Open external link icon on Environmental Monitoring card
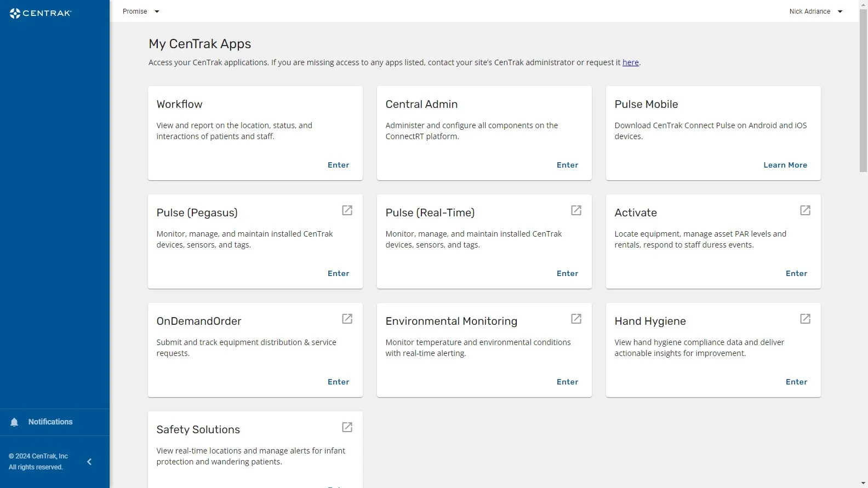The width and height of the screenshot is (868, 488). pos(576,319)
